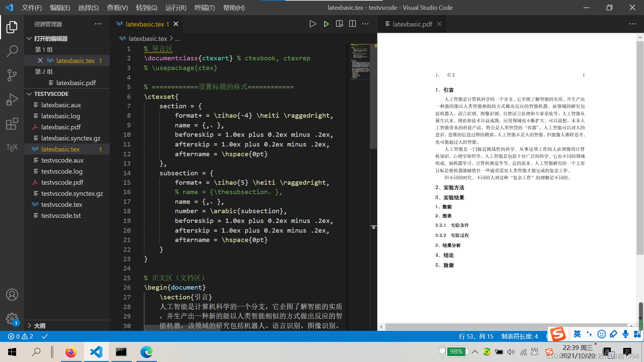
Task: Click the taskbar search icon
Action: [36, 352]
